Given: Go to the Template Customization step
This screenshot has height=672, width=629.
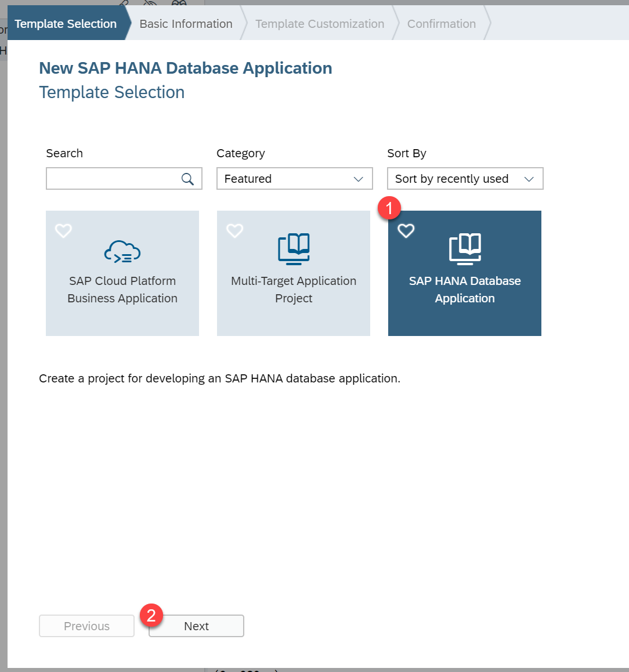Looking at the screenshot, I should click(x=320, y=24).
